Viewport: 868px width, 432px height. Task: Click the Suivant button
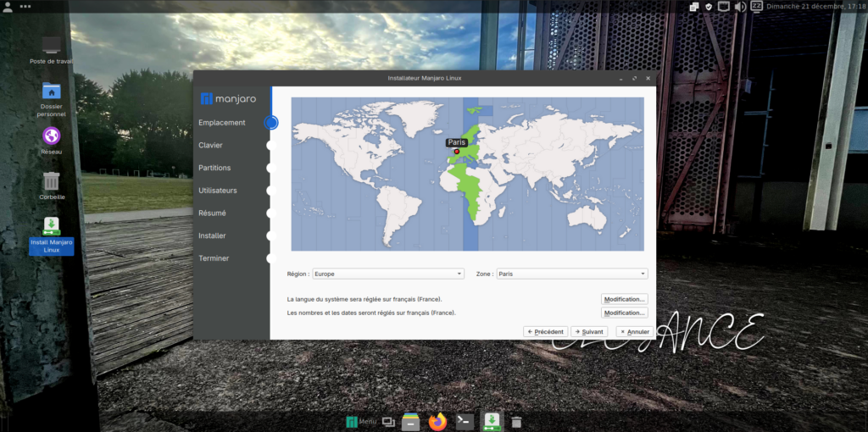[589, 332]
